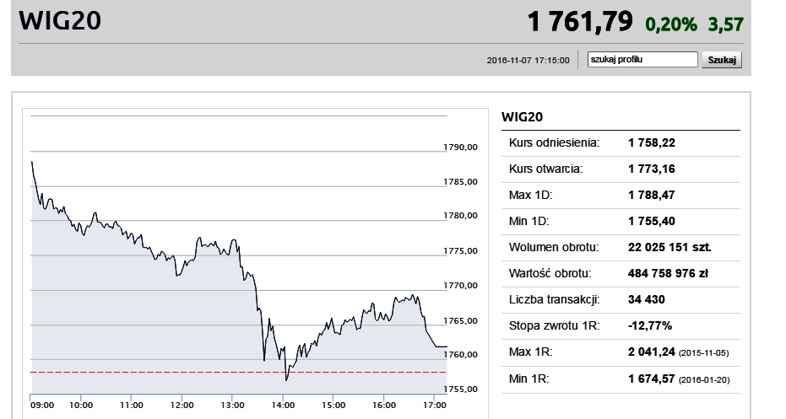Click the 1760,00 chart axis label
Image resolution: width=786 pixels, height=419 pixels.
(460, 354)
